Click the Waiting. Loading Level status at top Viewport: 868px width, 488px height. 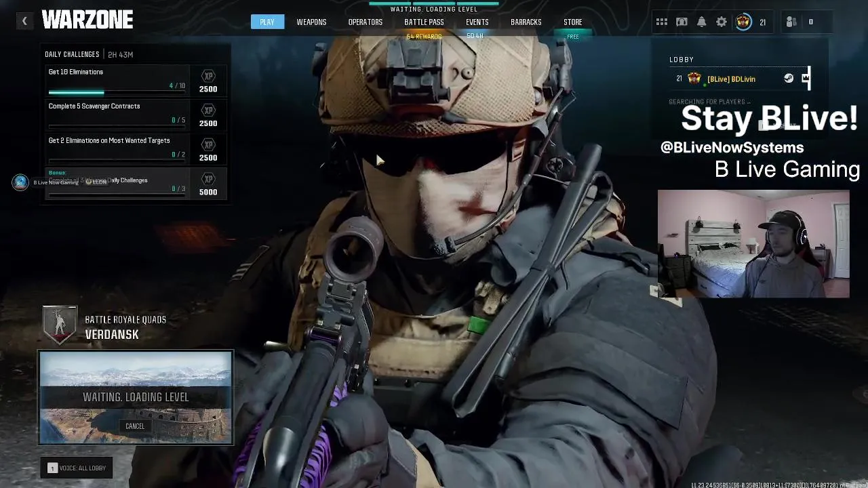pos(434,9)
